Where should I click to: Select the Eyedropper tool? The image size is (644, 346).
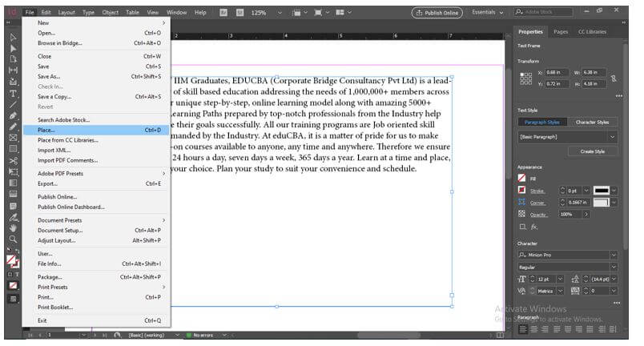tap(13, 217)
